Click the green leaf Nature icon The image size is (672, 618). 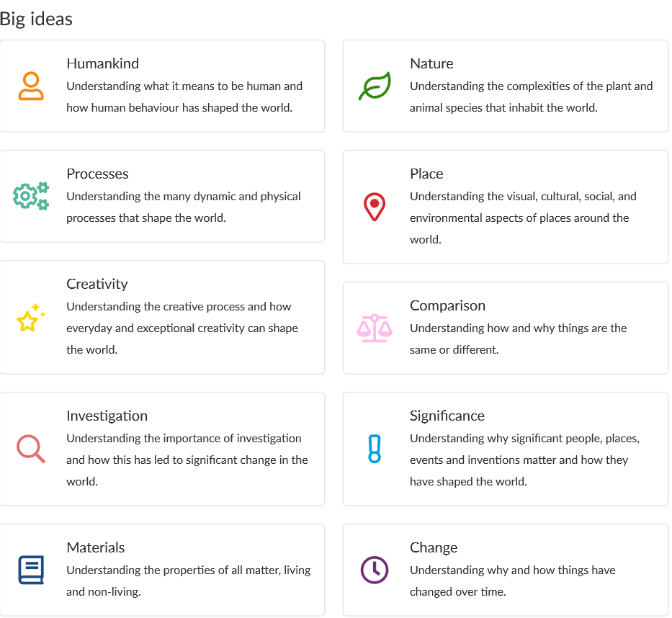(375, 86)
